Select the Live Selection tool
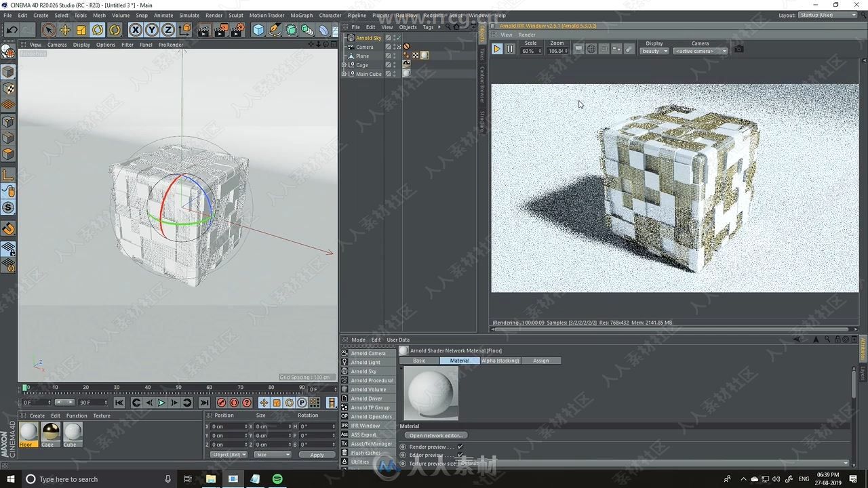The width and height of the screenshot is (868, 488). [48, 30]
